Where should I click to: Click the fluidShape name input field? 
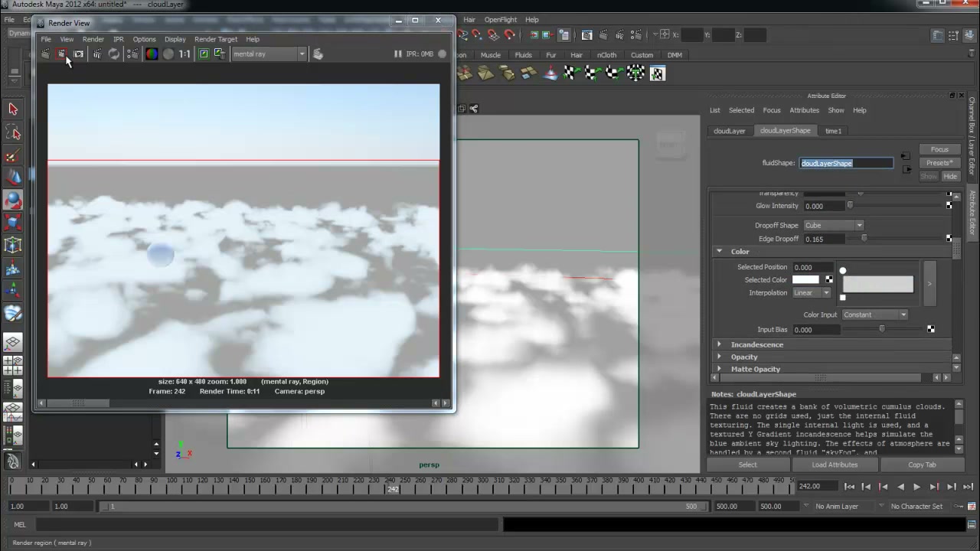pyautogui.click(x=847, y=163)
